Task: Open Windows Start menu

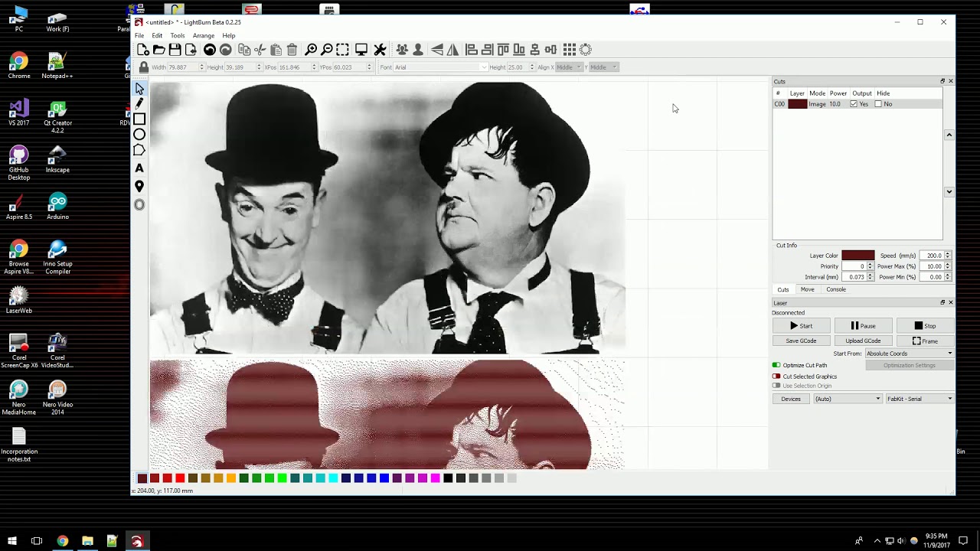Action: coord(11,541)
